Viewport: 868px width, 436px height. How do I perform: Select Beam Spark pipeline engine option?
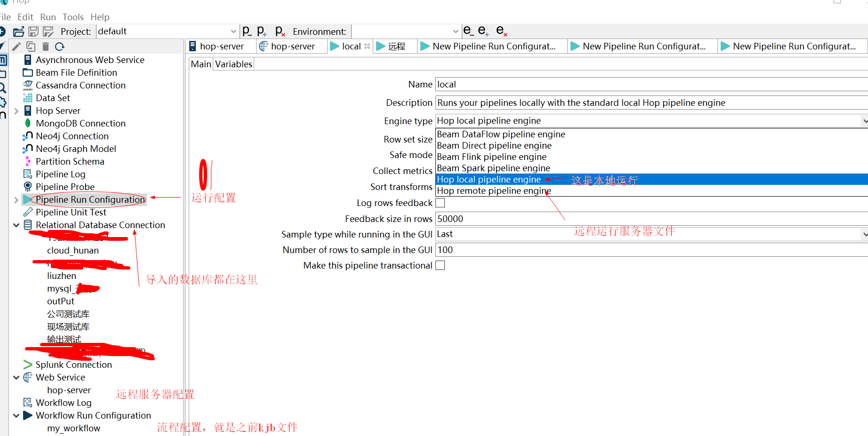[x=493, y=168]
